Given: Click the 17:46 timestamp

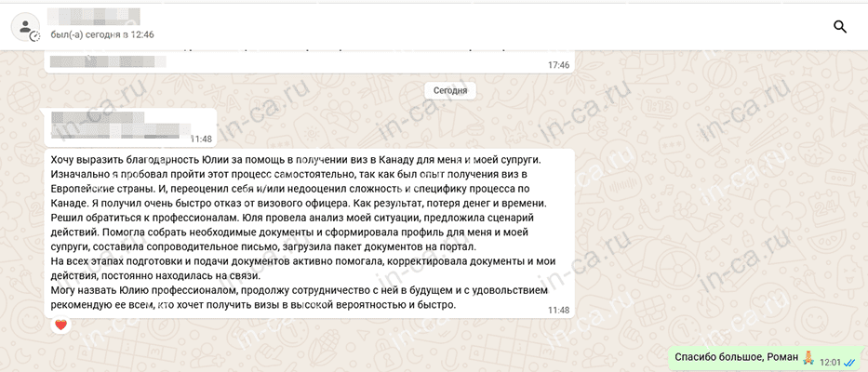Looking at the screenshot, I should click(x=558, y=65).
